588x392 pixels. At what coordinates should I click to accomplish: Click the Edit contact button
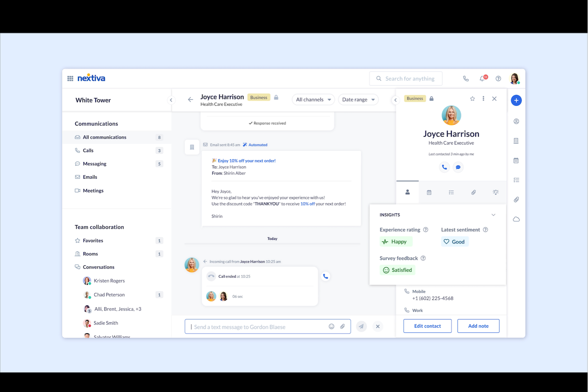coord(427,326)
